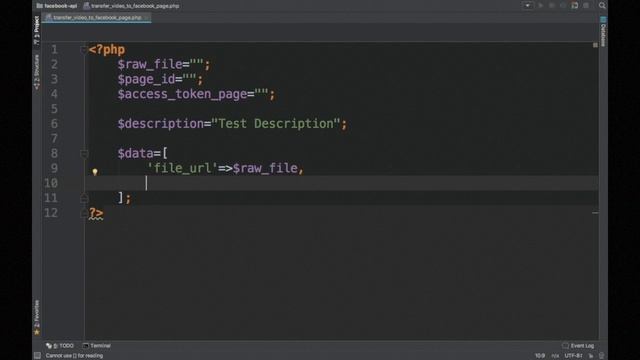
Task: Click the 10:9 cursor position indicator
Action: coord(540,356)
